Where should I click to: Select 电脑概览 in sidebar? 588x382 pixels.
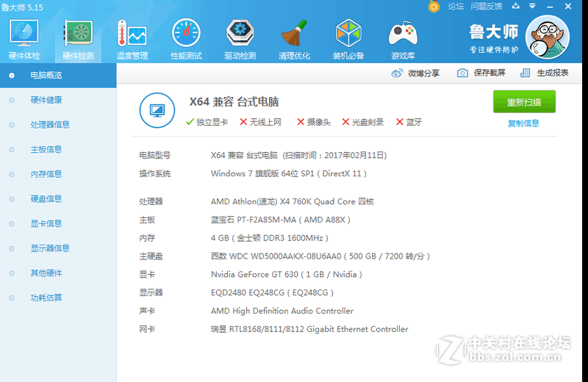click(x=58, y=76)
